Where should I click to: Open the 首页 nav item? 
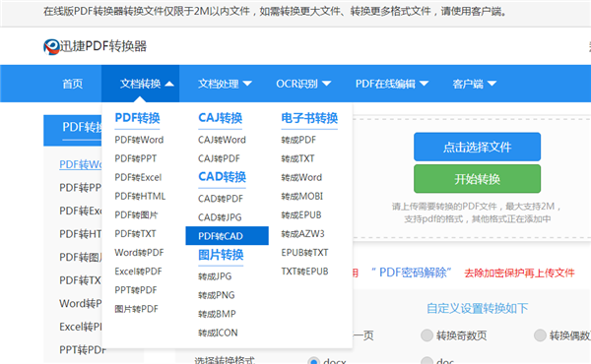(x=72, y=84)
